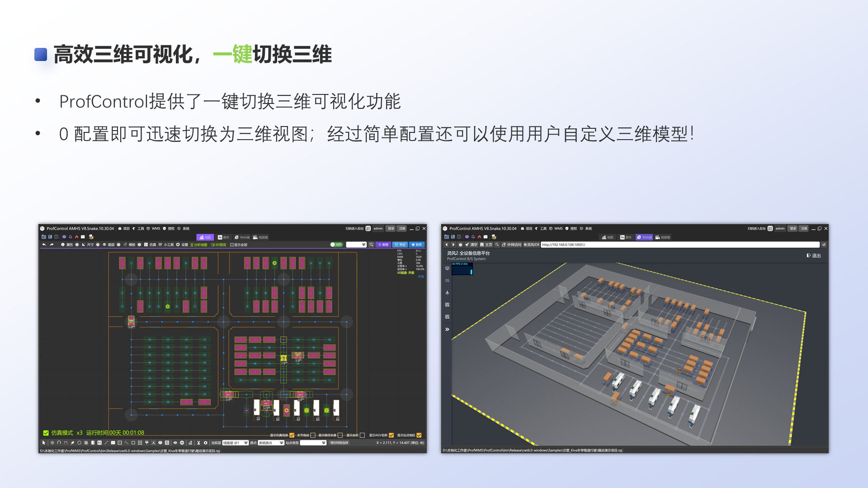This screenshot has height=488, width=868.
Task: Click the 分析地图 toolbar icon
Action: [x=199, y=245]
